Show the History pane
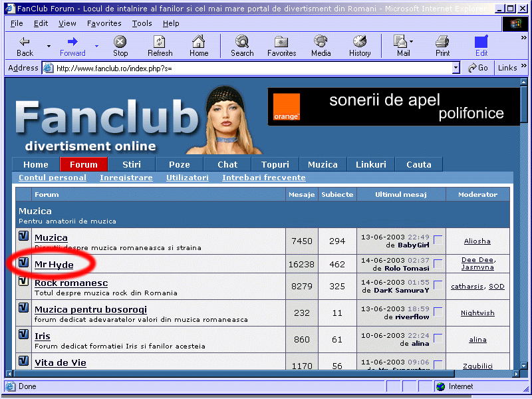 pyautogui.click(x=360, y=46)
